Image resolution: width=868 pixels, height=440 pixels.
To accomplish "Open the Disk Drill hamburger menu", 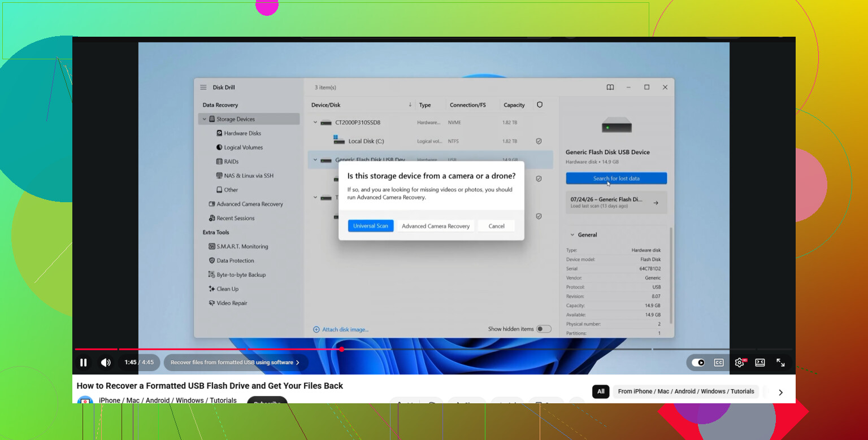I will tap(203, 88).
